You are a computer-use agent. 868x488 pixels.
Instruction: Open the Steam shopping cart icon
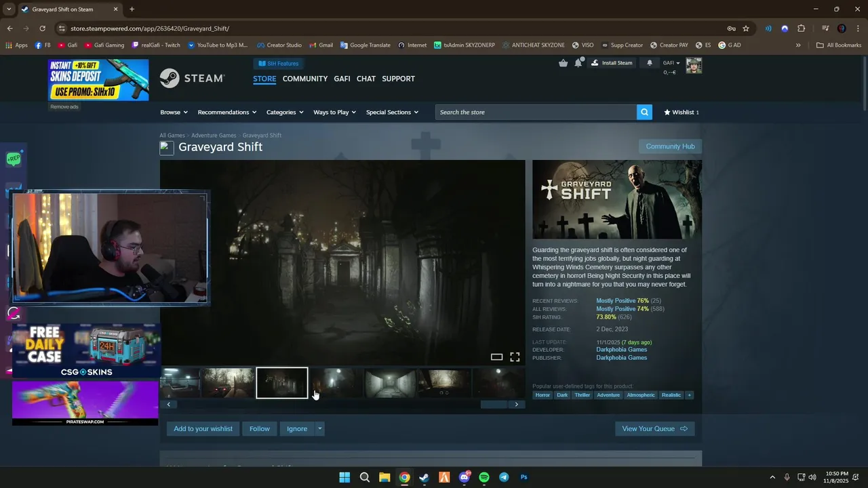[x=564, y=63]
